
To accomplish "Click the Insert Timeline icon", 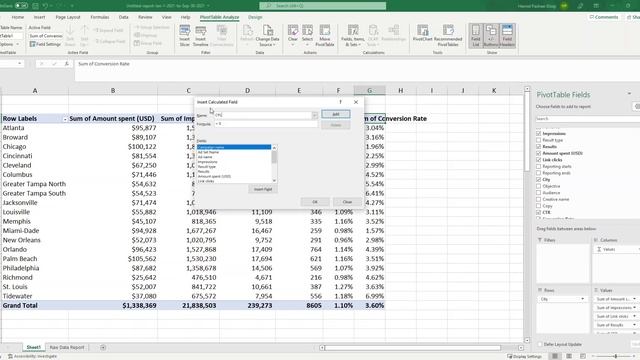I will [200, 36].
